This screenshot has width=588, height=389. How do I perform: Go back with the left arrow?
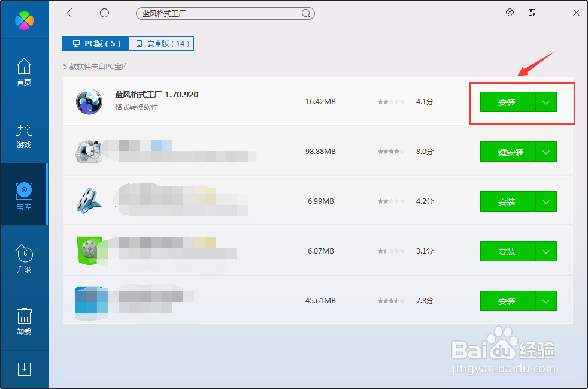click(x=69, y=13)
